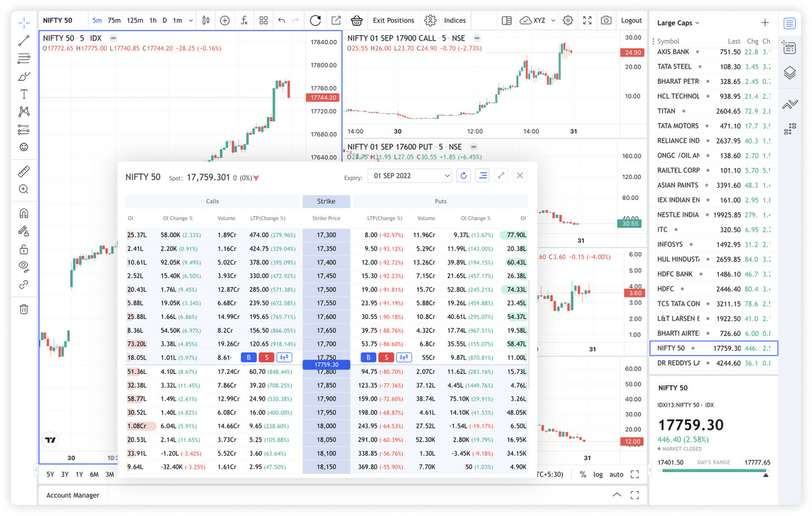
Task: Select the 75m timeframe
Action: [114, 20]
